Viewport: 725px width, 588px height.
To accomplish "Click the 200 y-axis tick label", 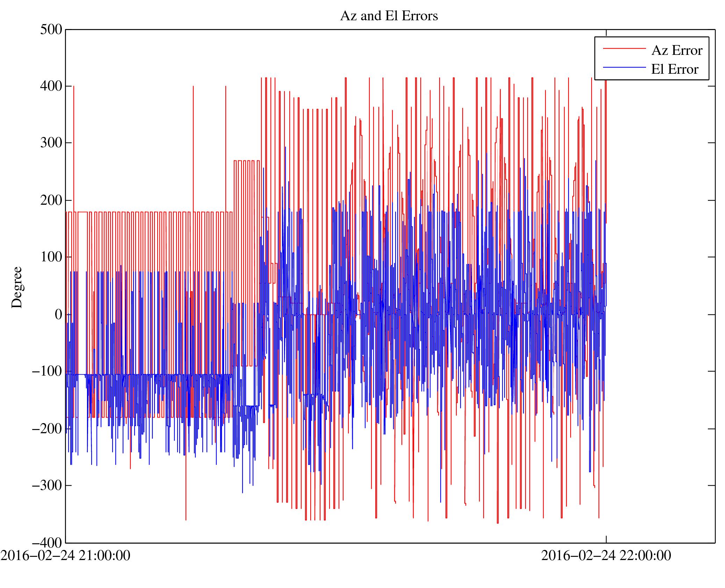I will [x=51, y=201].
